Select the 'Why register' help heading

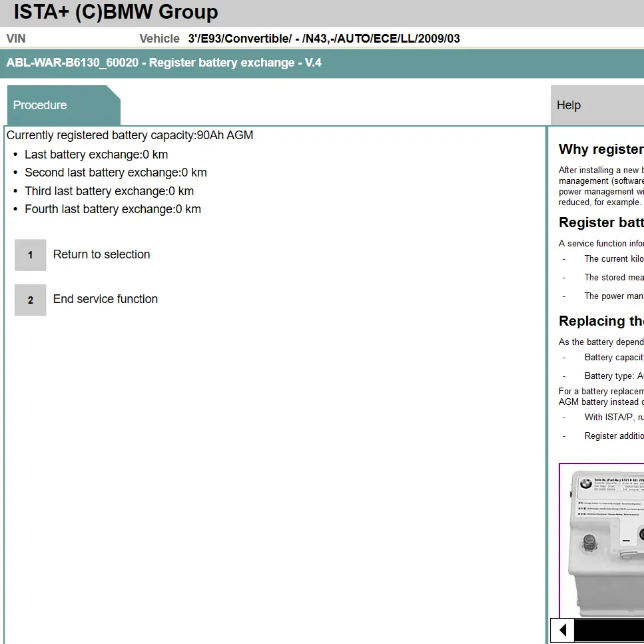pyautogui.click(x=601, y=149)
